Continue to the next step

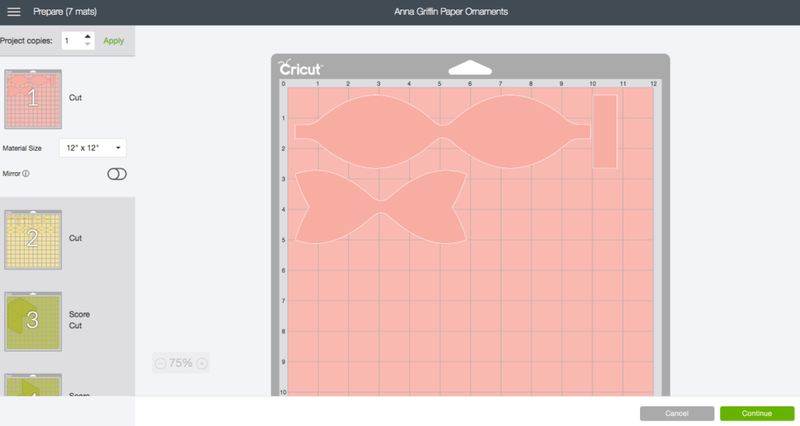(757, 413)
